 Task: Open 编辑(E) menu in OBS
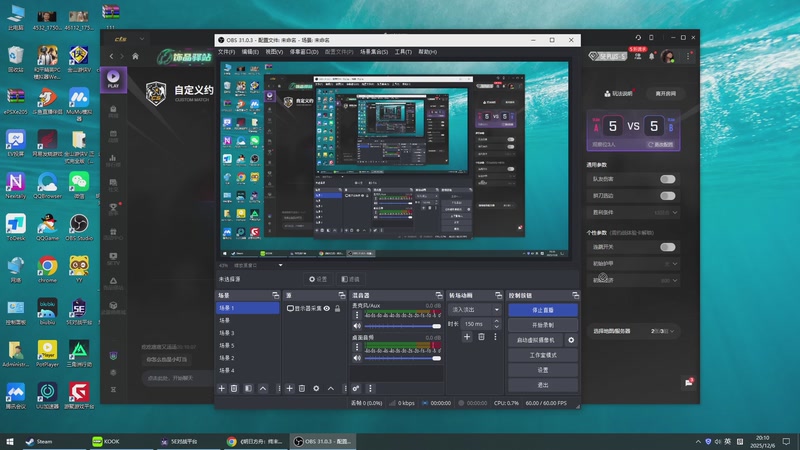[250, 52]
